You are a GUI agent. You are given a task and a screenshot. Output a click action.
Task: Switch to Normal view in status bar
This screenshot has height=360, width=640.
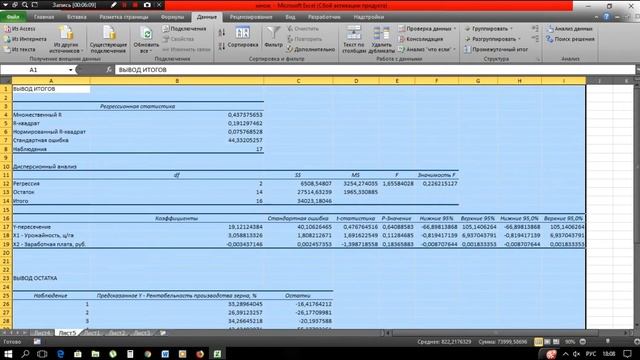[538, 342]
